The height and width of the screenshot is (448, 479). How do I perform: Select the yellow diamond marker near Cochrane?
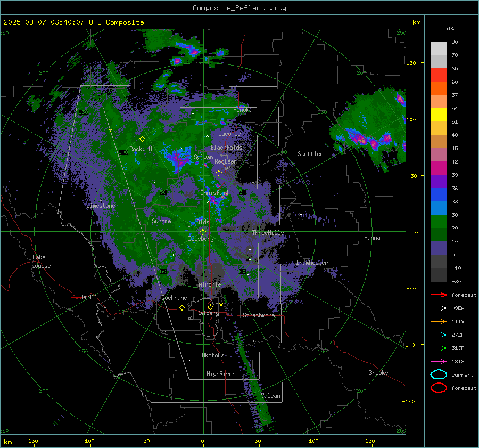click(182, 307)
